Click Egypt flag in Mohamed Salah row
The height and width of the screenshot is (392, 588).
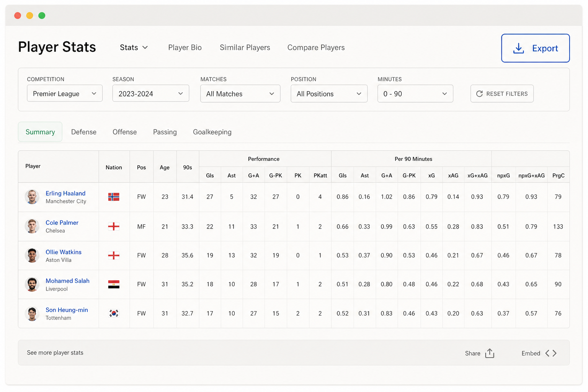point(114,284)
